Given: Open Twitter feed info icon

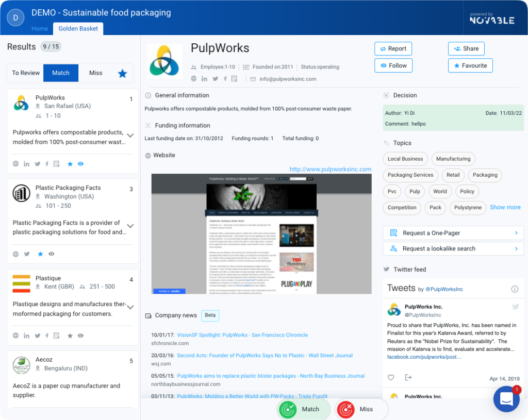Looking at the screenshot, I should point(515,289).
